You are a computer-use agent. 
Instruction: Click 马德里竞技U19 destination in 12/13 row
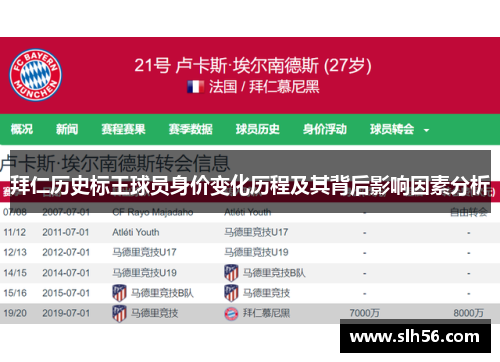256,252
